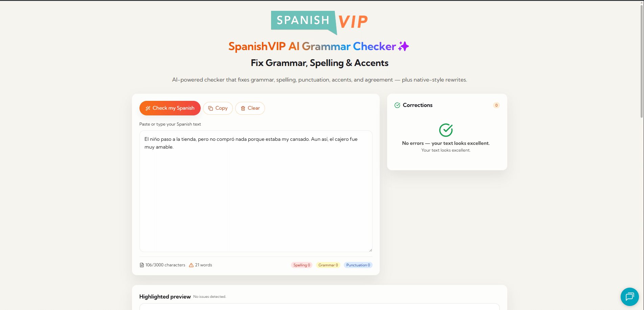This screenshot has width=644, height=310.
Task: Click the large green success checkmark
Action: 446,130
